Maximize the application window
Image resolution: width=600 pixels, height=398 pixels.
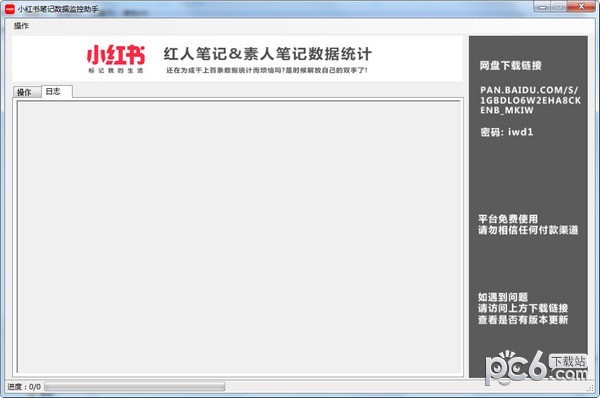558,7
